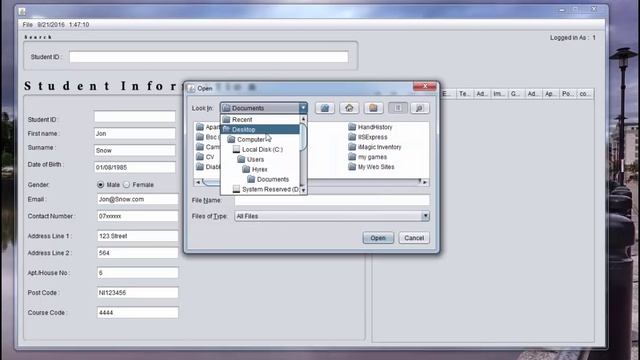Open the CV folder
The width and height of the screenshot is (640, 360).
point(205,157)
